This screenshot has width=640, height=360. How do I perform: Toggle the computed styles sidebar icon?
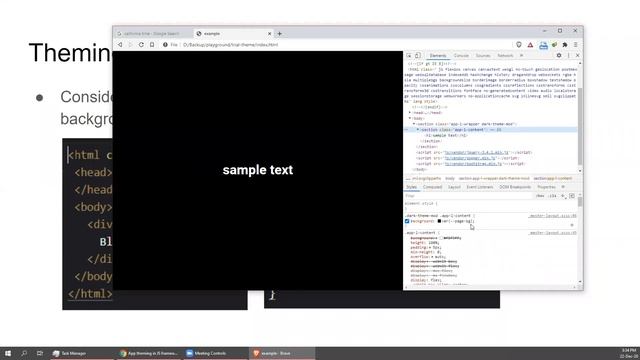(x=572, y=196)
